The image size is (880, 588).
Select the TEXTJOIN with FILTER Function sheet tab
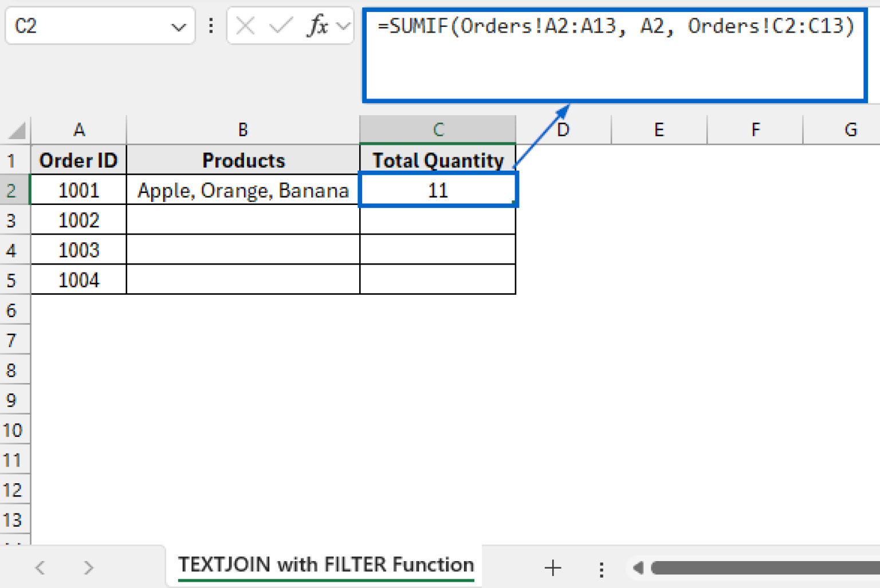tap(325, 565)
